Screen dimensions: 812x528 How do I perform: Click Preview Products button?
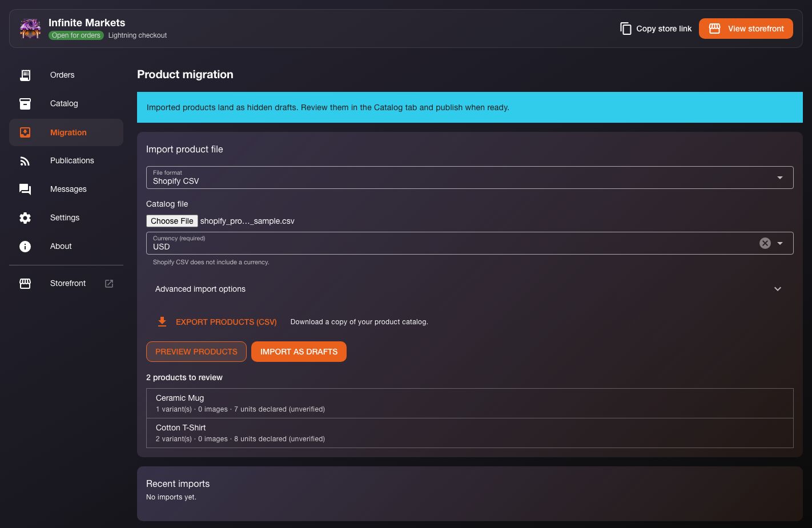coord(196,352)
